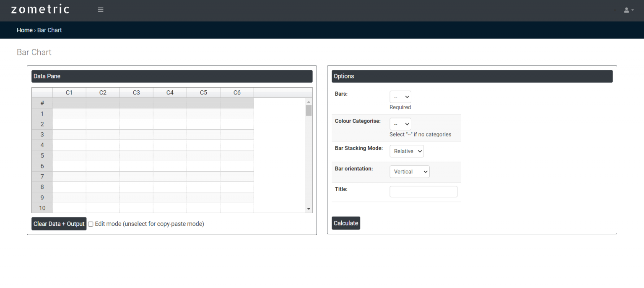Click Clear Data + Output
The width and height of the screenshot is (644, 288).
[59, 224]
